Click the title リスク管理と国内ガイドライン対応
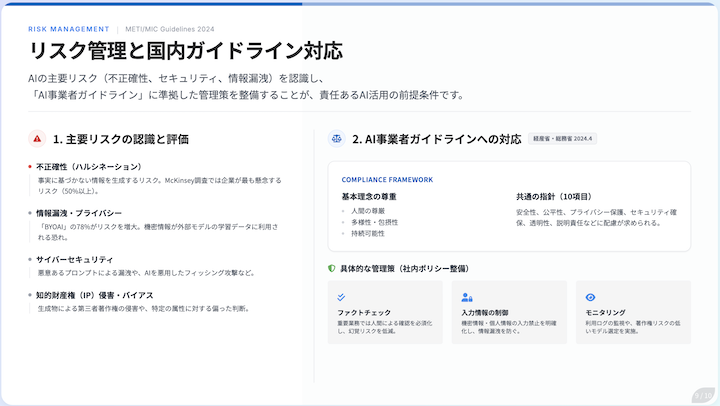This screenshot has height=406, width=720. click(x=186, y=51)
